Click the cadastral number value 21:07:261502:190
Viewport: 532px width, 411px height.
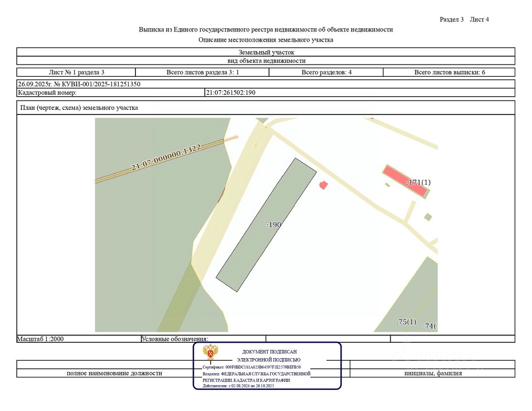click(231, 92)
